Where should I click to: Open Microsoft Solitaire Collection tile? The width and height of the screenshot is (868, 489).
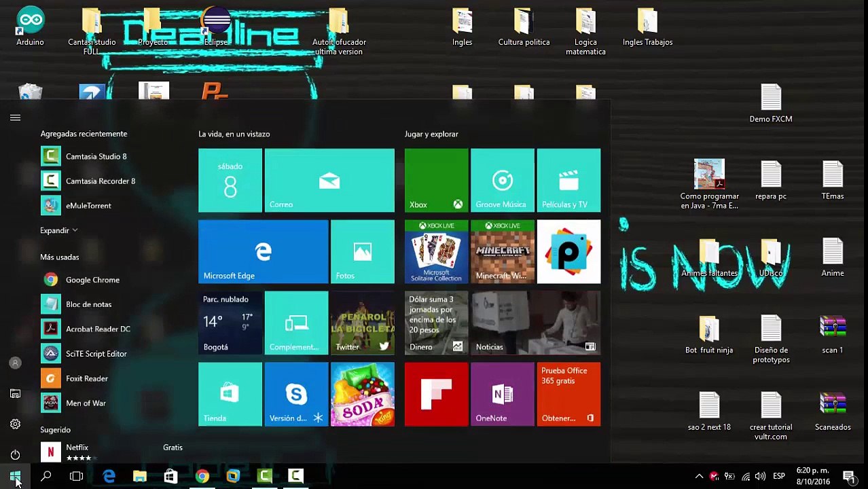[436, 251]
